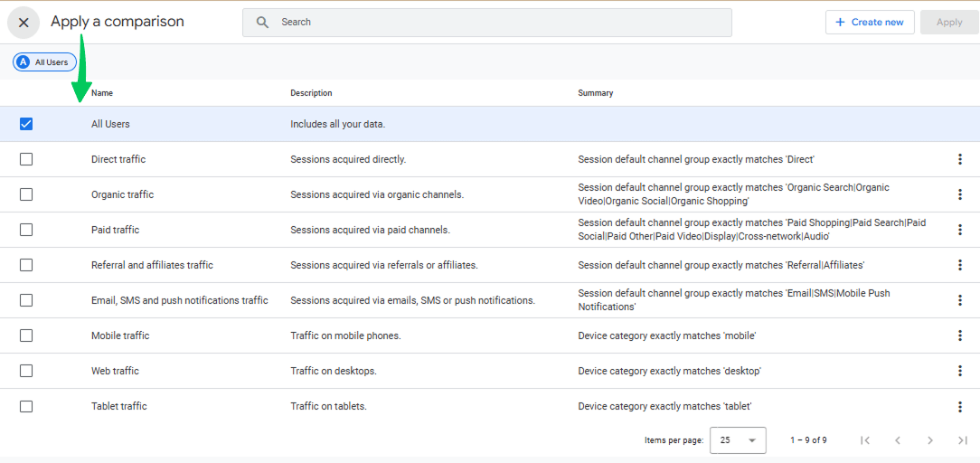This screenshot has width=980, height=463.
Task: Jump to the first page
Action: 864,440
